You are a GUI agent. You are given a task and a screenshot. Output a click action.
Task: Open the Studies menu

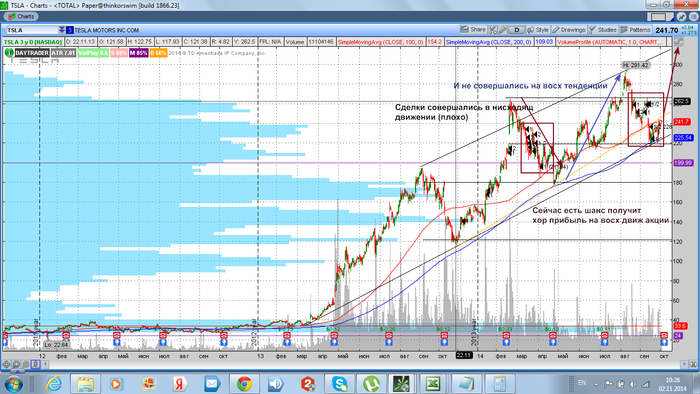603,30
